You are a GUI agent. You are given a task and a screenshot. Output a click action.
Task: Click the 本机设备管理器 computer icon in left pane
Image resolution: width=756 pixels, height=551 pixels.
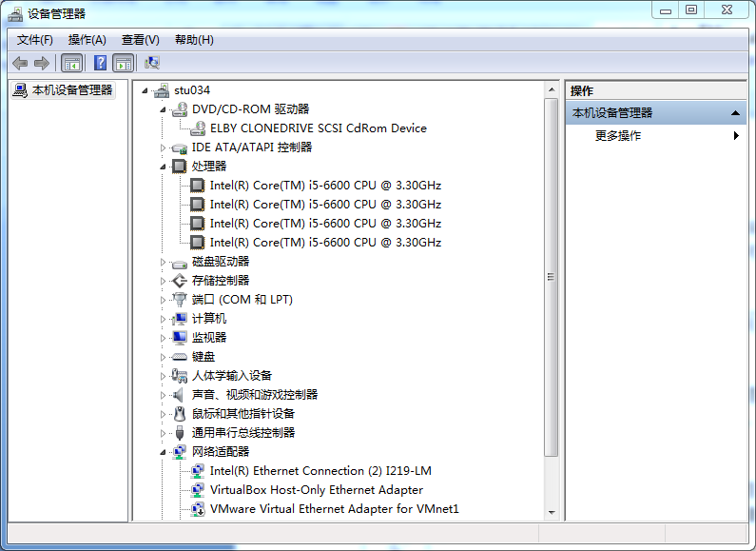click(20, 89)
